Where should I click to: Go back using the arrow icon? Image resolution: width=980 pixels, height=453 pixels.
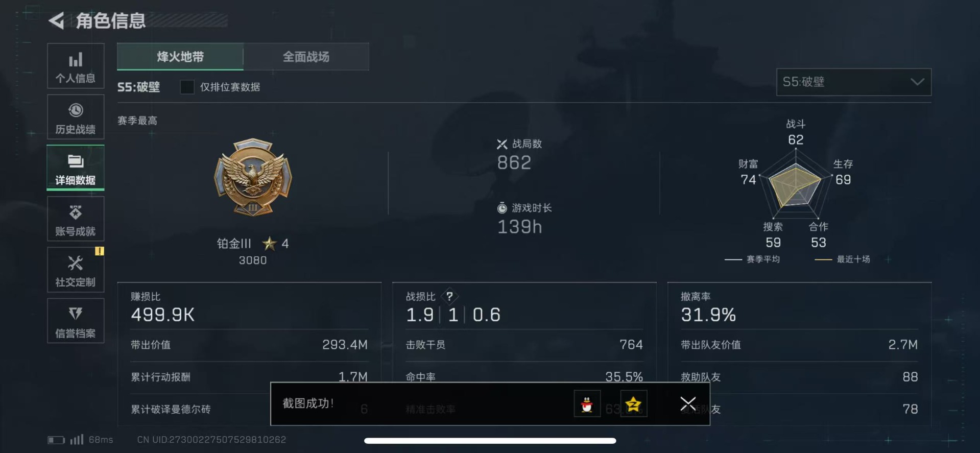click(x=57, y=21)
